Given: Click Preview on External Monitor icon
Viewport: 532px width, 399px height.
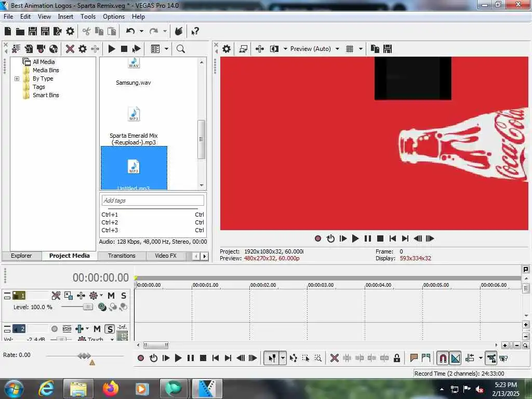Looking at the screenshot, I should click(243, 49).
